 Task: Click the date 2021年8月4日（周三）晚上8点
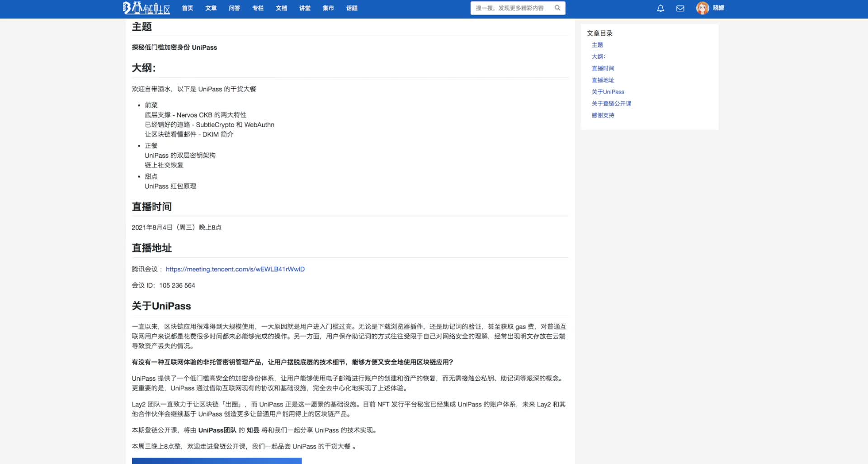click(x=177, y=227)
